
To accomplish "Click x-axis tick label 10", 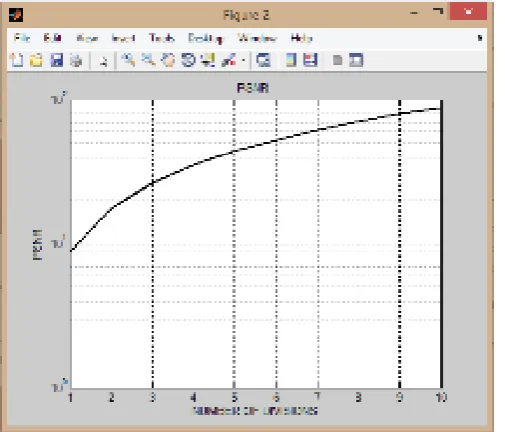I will pyautogui.click(x=441, y=397).
